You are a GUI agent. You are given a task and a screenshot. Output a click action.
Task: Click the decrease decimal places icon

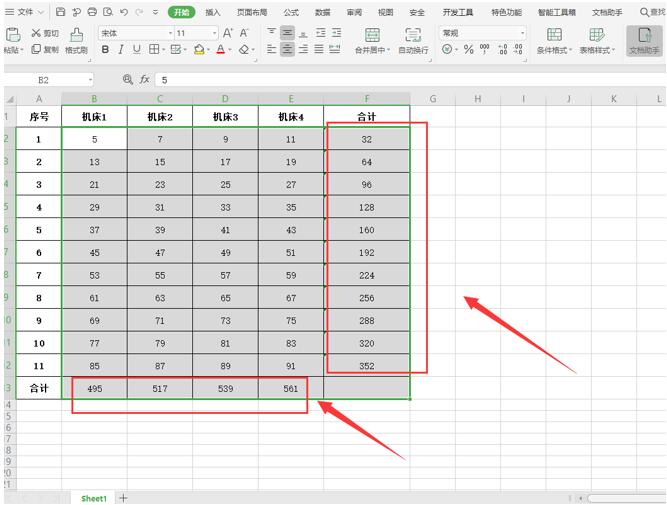518,49
